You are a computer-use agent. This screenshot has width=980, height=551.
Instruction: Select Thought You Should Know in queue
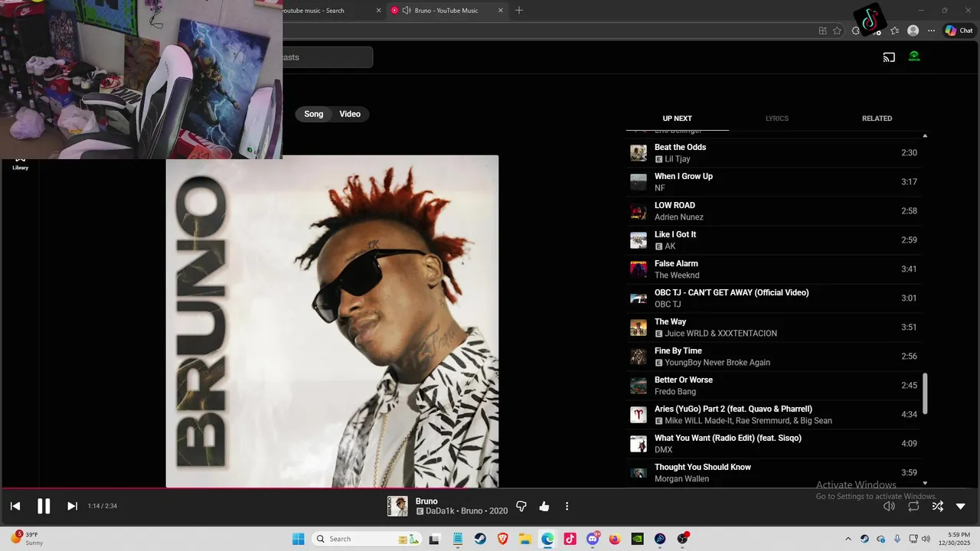(x=773, y=473)
